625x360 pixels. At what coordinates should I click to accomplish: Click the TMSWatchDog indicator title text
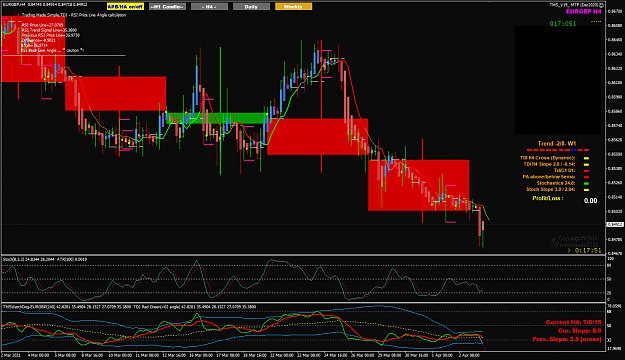tap(129, 307)
